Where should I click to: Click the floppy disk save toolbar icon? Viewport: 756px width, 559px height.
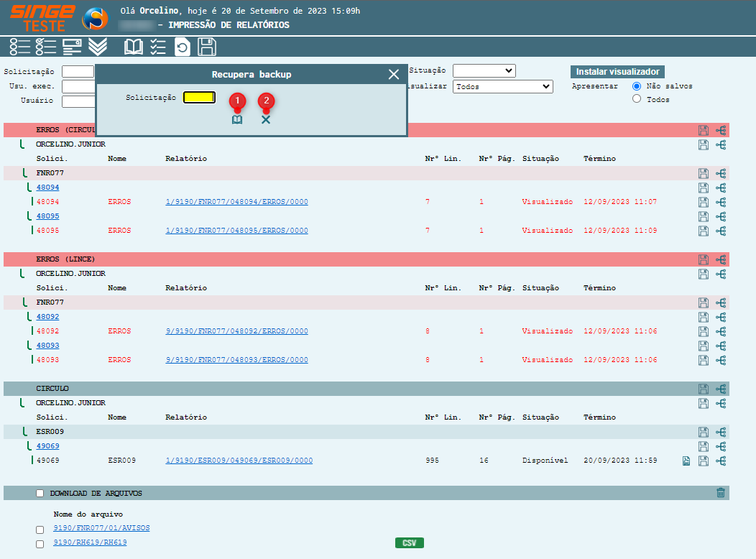click(x=207, y=47)
